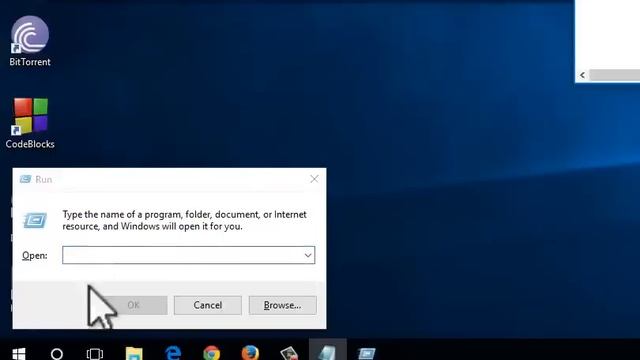Open the BitTorrent desktop shortcut
The image size is (640, 360).
(30, 41)
